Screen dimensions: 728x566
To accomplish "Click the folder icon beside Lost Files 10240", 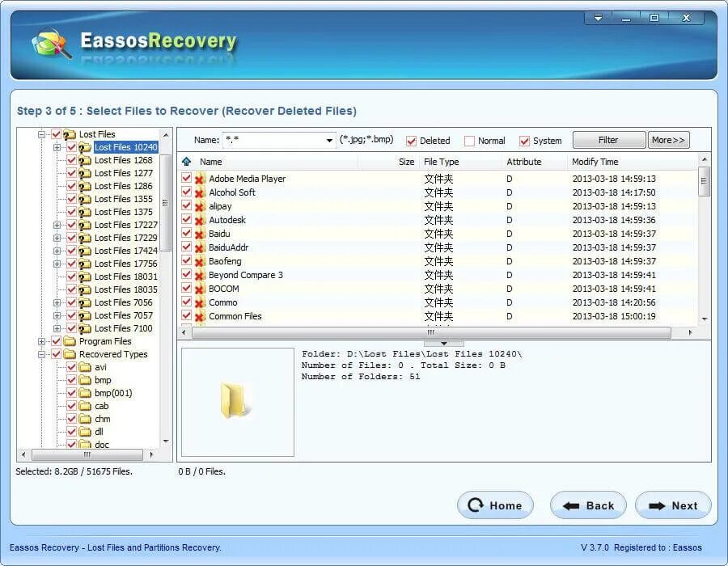I will [84, 147].
